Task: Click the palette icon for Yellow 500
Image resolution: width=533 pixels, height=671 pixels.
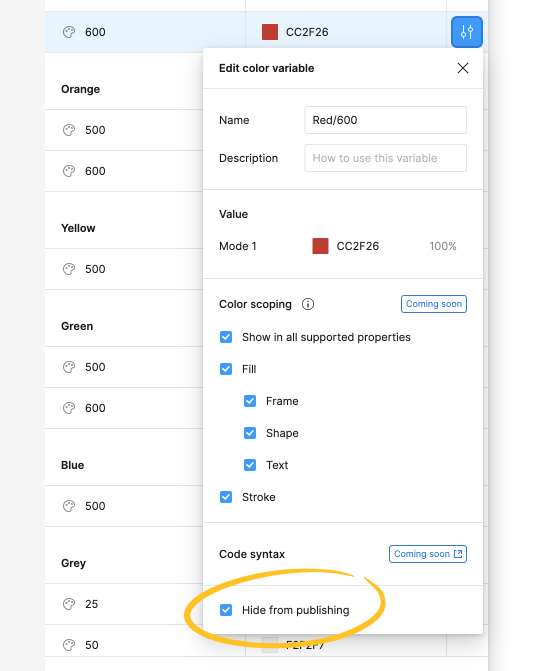Action: 69,269
